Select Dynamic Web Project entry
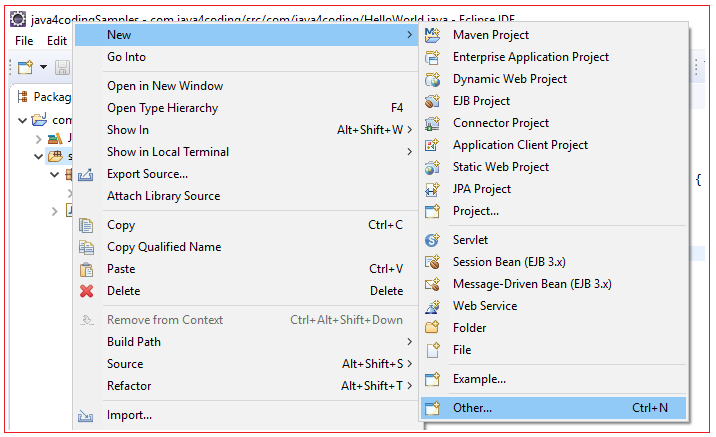Screen dimensions: 716x437 point(553,79)
